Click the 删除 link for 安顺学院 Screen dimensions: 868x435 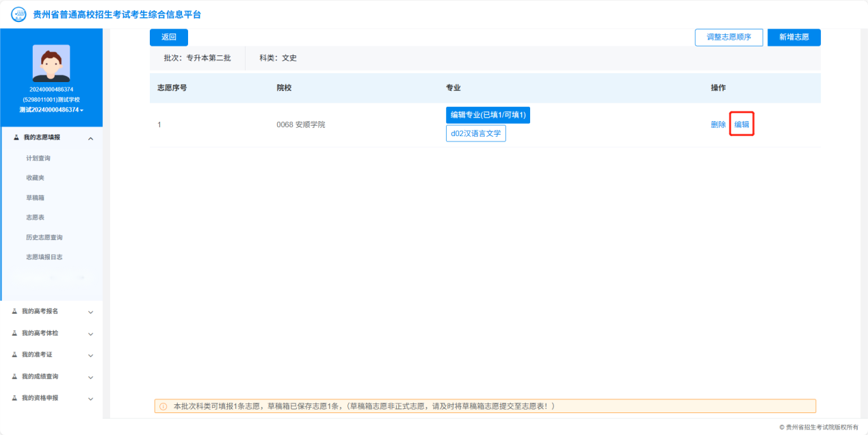click(x=718, y=124)
